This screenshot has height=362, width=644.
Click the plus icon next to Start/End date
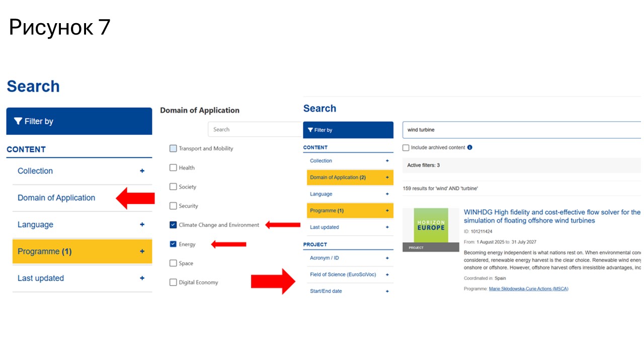pos(387,291)
